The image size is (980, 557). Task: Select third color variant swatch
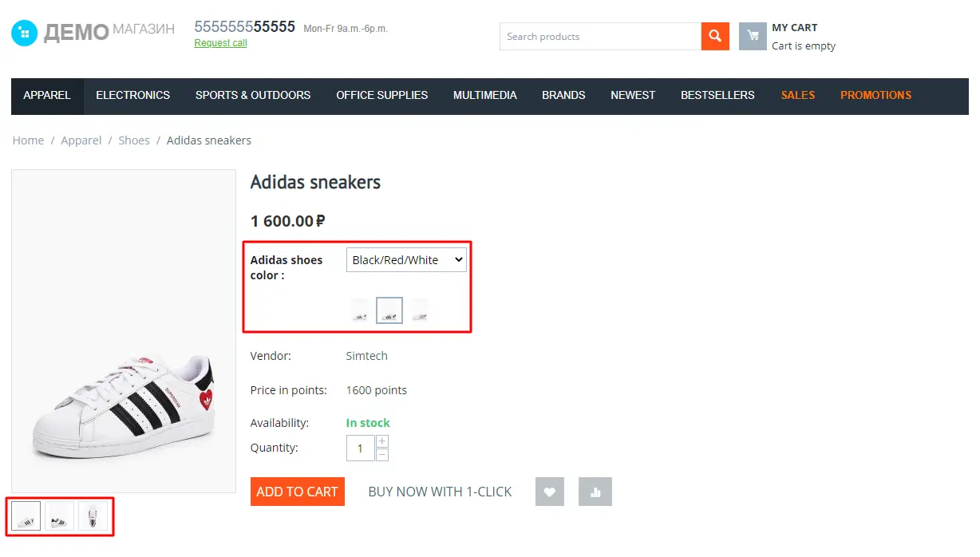[420, 310]
